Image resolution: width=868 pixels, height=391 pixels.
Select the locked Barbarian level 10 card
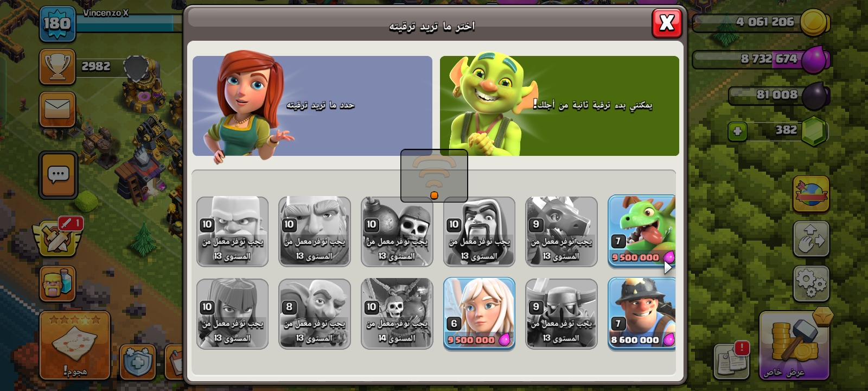[232, 232]
